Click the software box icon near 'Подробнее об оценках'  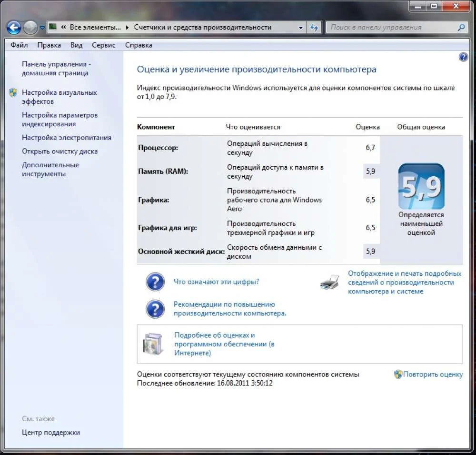point(153,344)
